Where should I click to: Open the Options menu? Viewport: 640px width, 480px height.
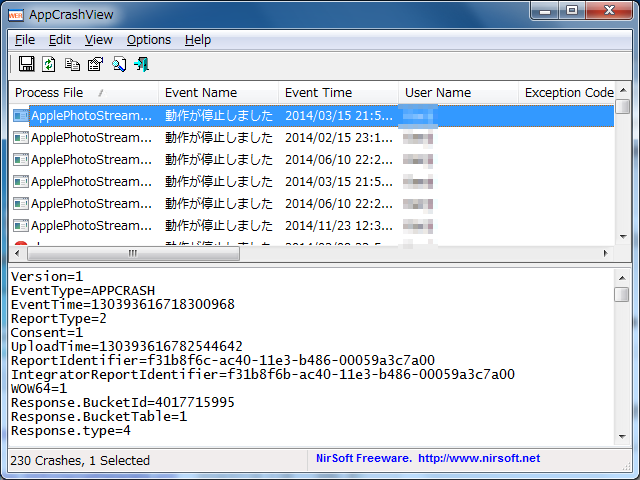pyautogui.click(x=149, y=40)
